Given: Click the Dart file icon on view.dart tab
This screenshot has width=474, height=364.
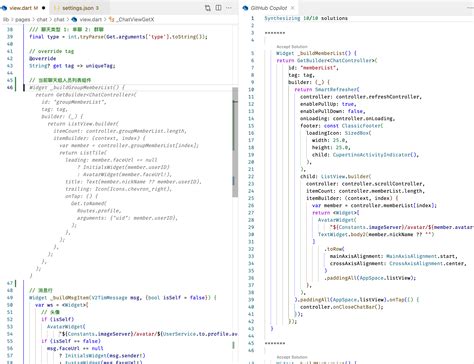Looking at the screenshot, I should 4,8.
